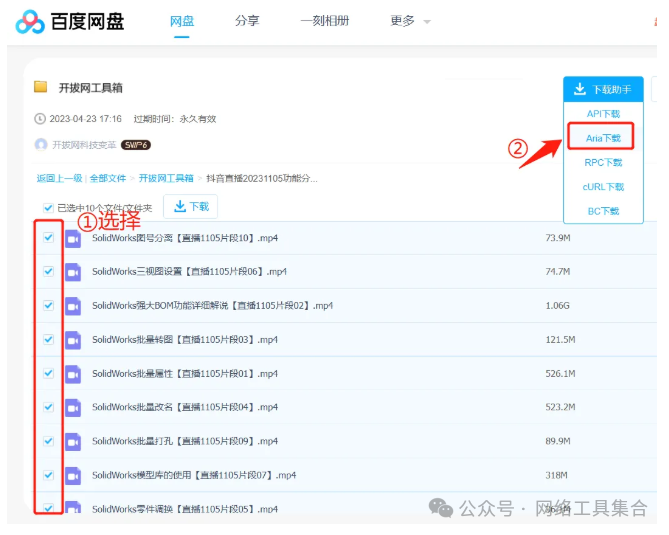Uncheck SolidWorks图号分离 file checkbox
Screen dimensions: 669x535
click(49, 238)
